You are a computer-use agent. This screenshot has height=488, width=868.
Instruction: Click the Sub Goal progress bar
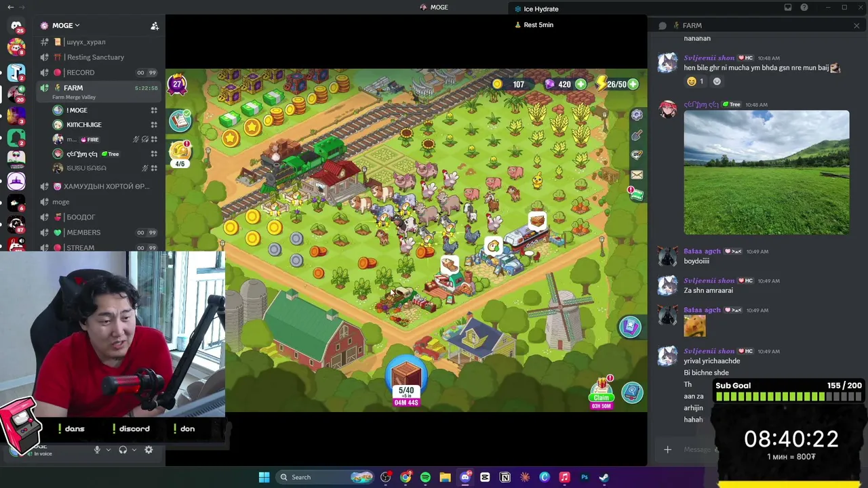[788, 396]
